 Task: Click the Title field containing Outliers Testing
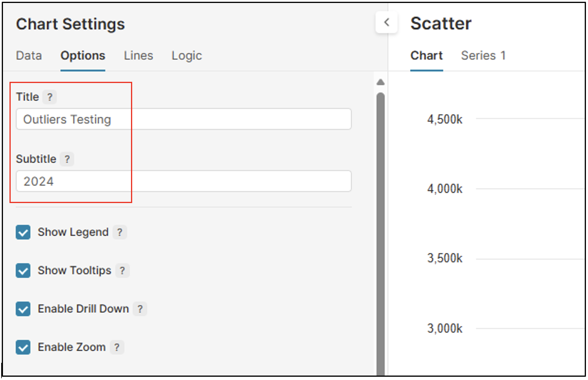[x=184, y=119]
